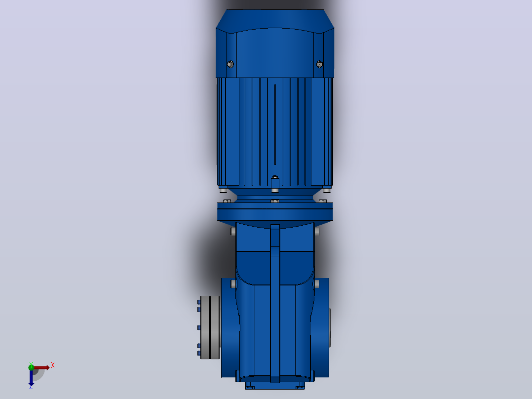Select the left screw on the fan cover
The height and width of the screenshot is (399, 532).
[x=230, y=64]
